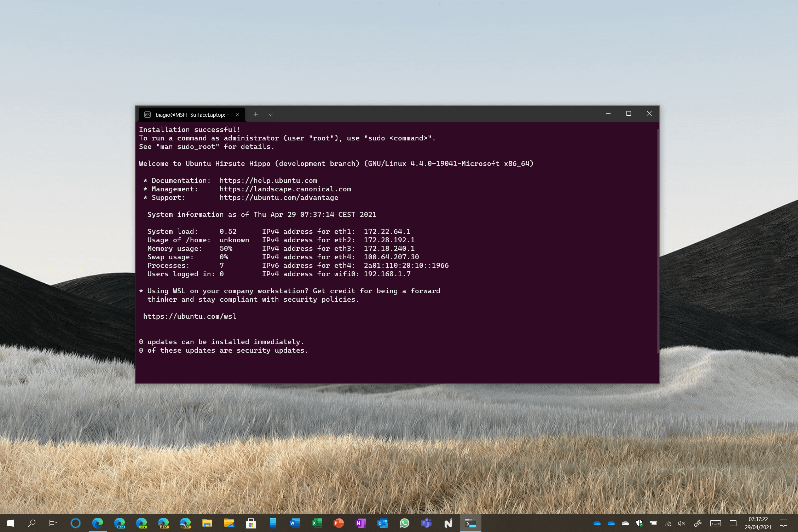Click the 'Welcome to Ubuntu Hirsute Hippo' line
The image size is (798, 532).
336,163
